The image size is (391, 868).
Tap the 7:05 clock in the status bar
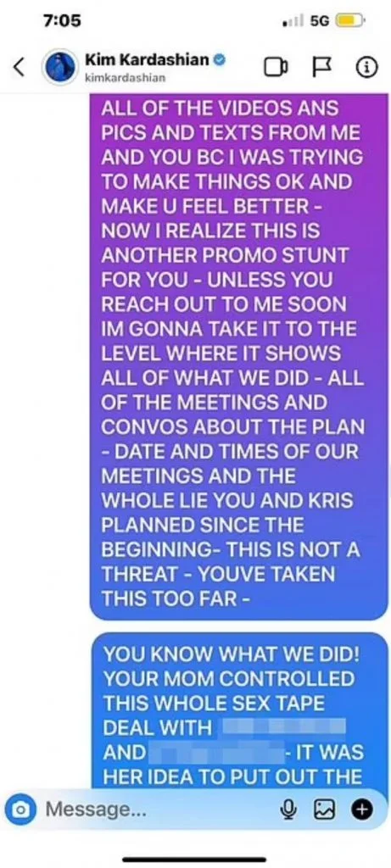pyautogui.click(x=62, y=21)
